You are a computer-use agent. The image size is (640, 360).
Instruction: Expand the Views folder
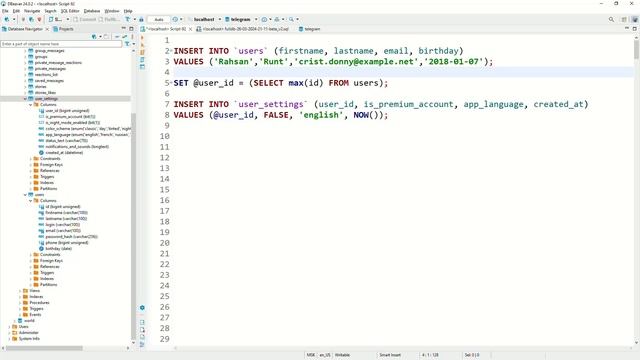click(20, 291)
